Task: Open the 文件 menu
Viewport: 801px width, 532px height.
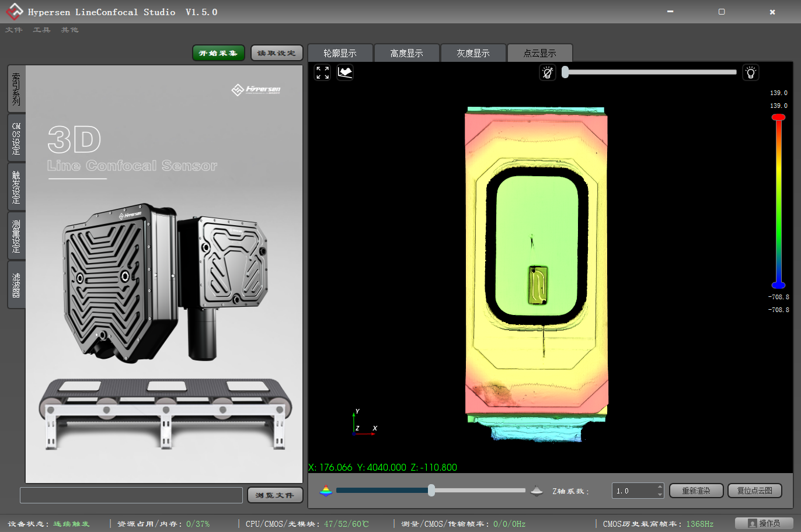Action: coord(14,30)
